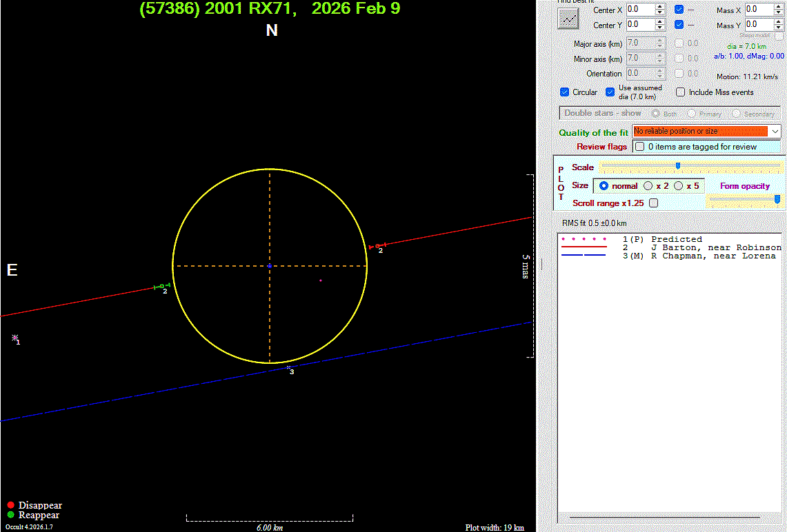Enable Scroll range x1.25 checkbox
This screenshot has width=787, height=532.
coord(654,203)
